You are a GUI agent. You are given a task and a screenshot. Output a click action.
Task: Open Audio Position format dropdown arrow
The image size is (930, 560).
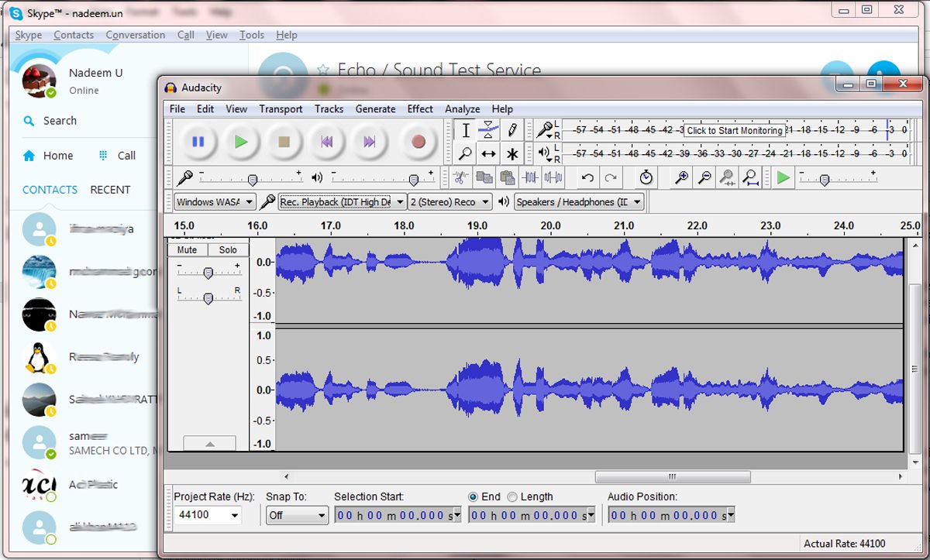point(730,515)
